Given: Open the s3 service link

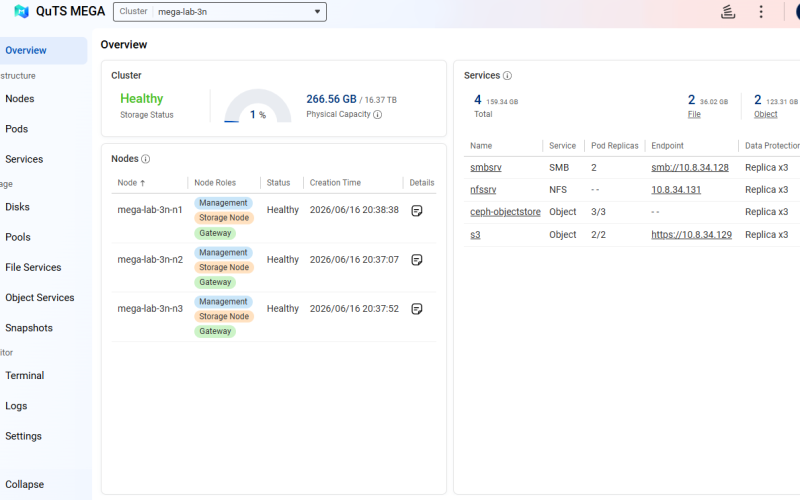Looking at the screenshot, I should (x=475, y=235).
